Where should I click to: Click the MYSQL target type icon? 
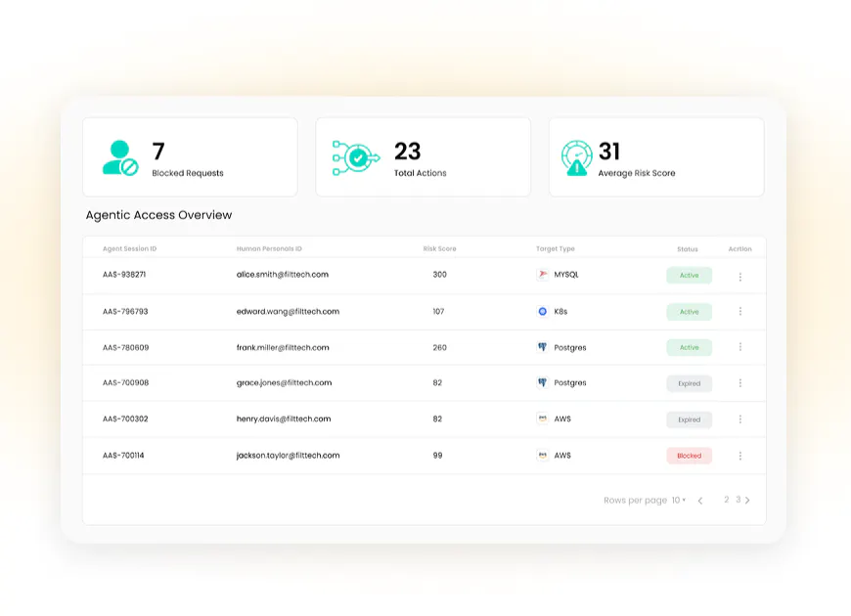pos(542,275)
